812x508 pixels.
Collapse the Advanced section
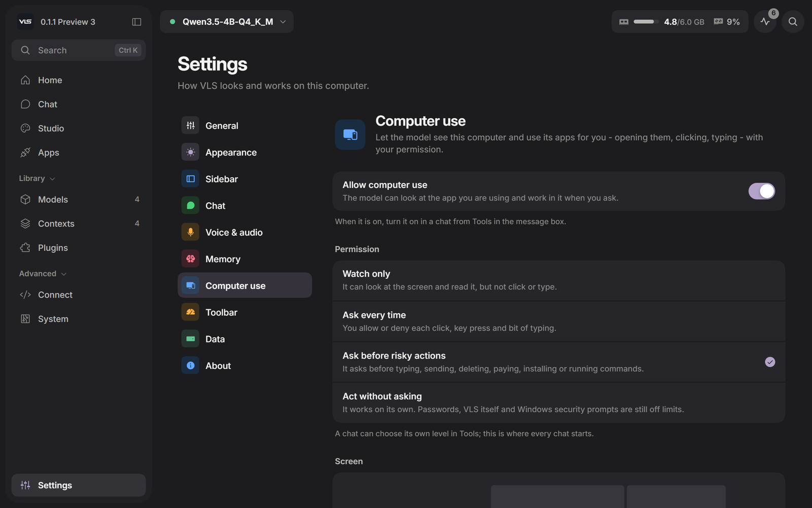pos(43,273)
